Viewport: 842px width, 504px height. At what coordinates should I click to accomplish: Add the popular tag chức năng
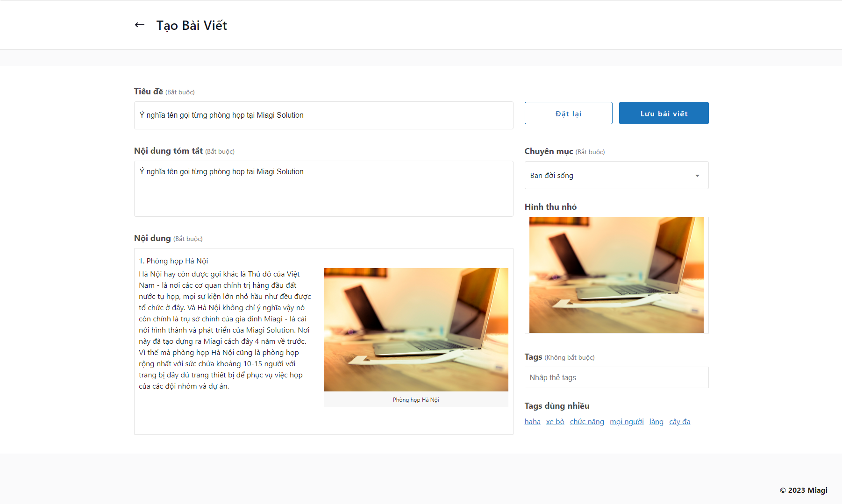[587, 422]
